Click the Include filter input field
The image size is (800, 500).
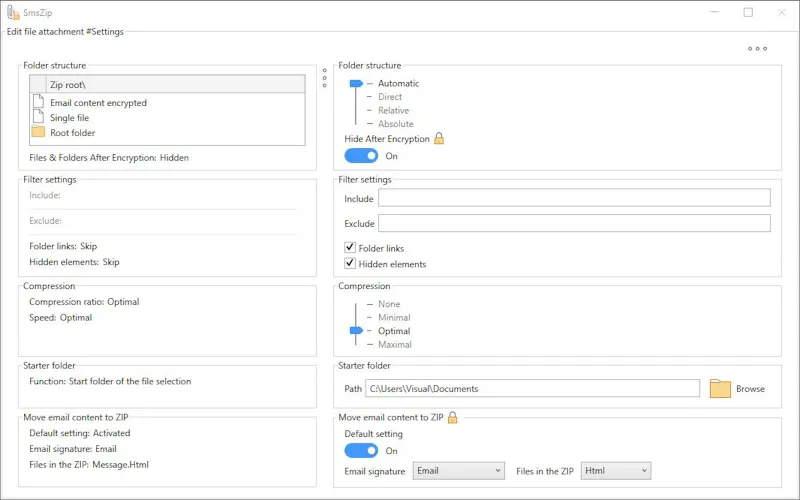(x=574, y=198)
